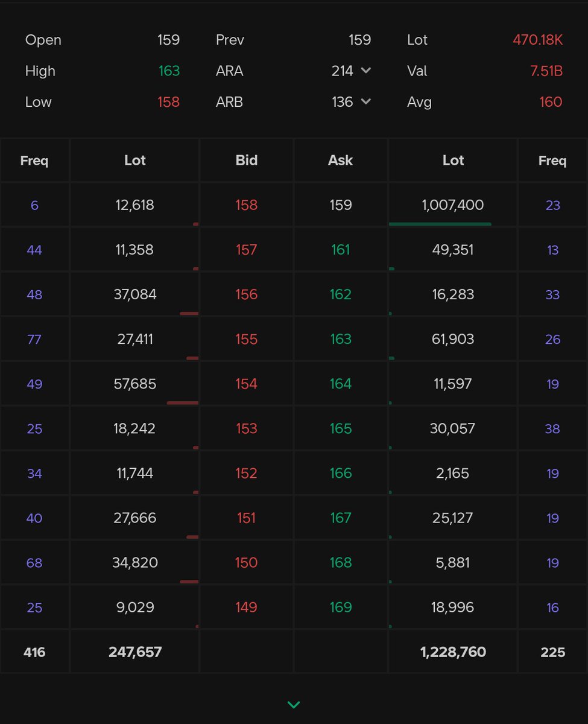588x724 pixels.
Task: Click bid lot 12,618
Action: coord(135,205)
